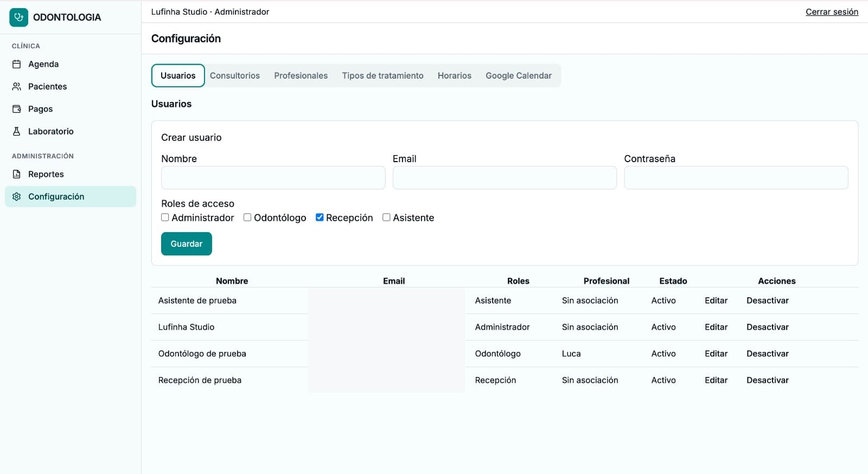Go to Tipos de tratamiento tab
868x474 pixels.
click(x=382, y=75)
